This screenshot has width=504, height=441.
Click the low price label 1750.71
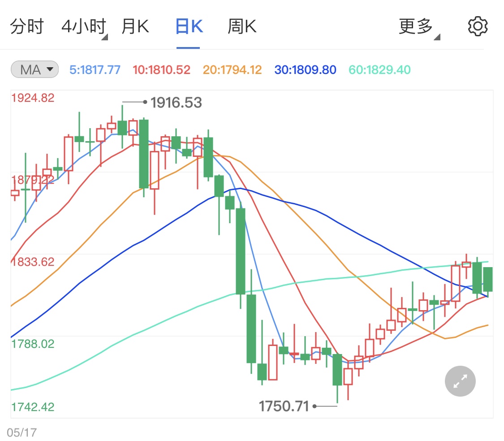284,406
